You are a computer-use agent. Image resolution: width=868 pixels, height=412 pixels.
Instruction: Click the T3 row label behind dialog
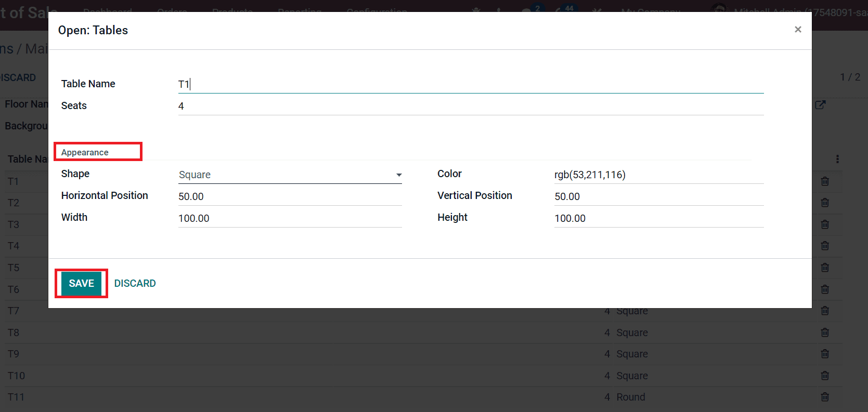point(14,224)
